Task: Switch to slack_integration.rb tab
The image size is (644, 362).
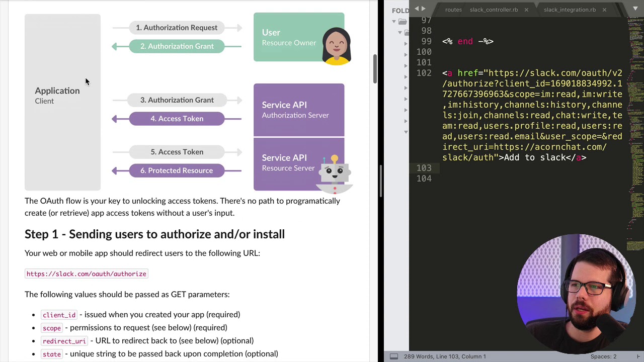Action: [570, 10]
